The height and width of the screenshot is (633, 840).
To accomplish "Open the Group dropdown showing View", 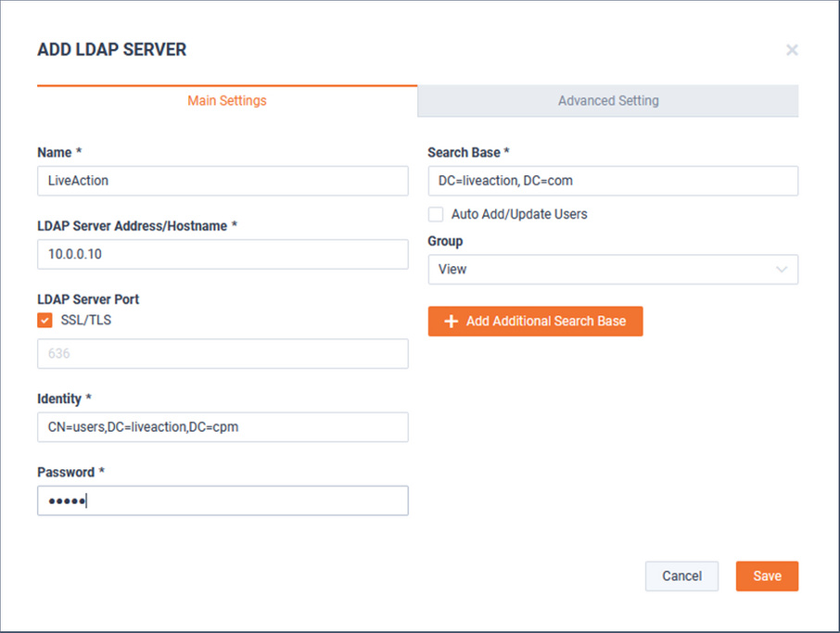I will 613,270.
